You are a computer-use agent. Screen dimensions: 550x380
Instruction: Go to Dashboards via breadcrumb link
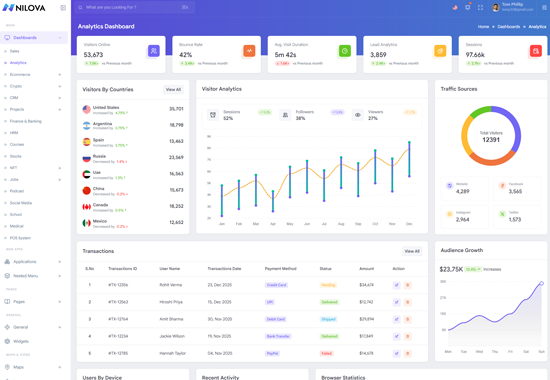click(509, 27)
